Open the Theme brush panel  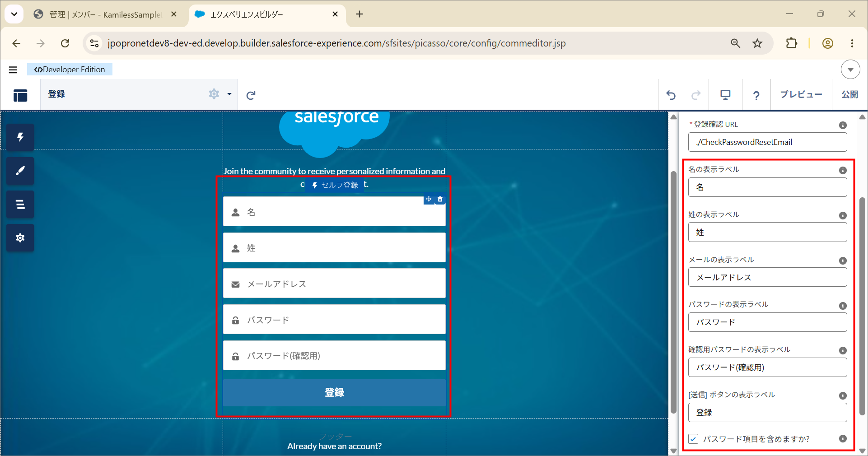tap(20, 171)
